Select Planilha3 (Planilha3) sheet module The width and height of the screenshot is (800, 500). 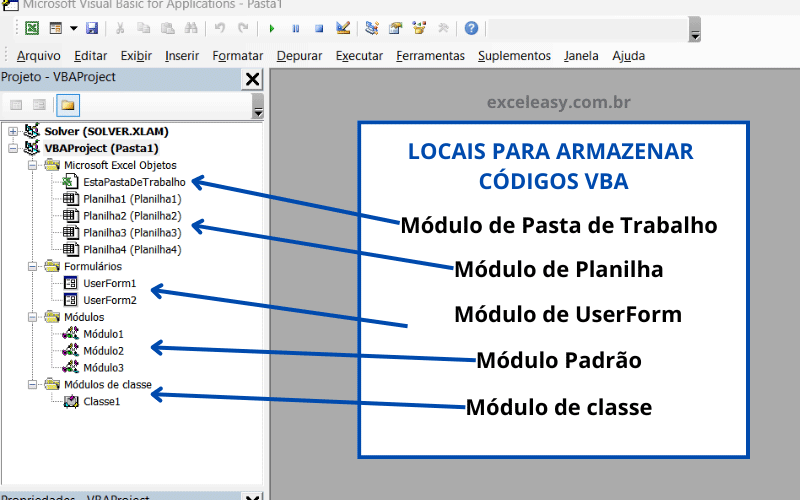pos(131,233)
